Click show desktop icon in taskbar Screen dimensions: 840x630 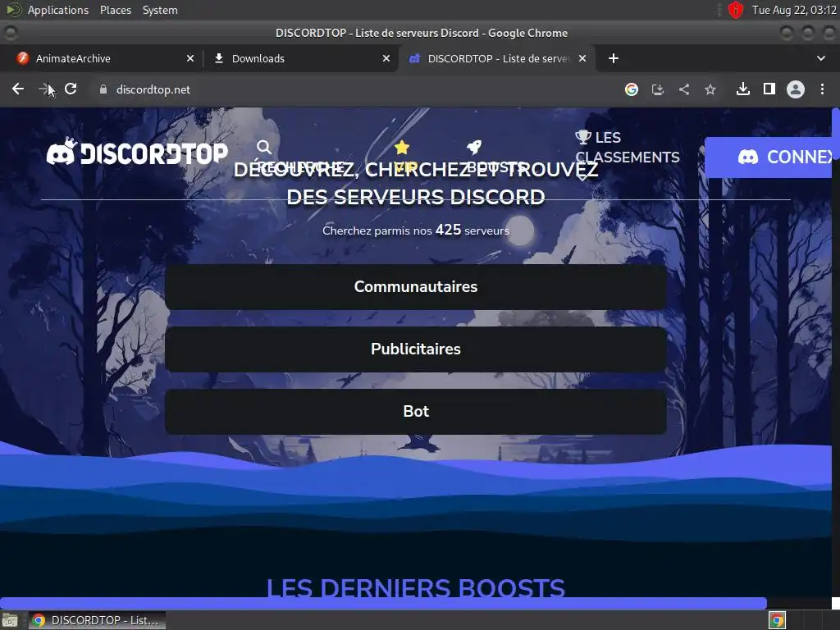click(x=10, y=620)
